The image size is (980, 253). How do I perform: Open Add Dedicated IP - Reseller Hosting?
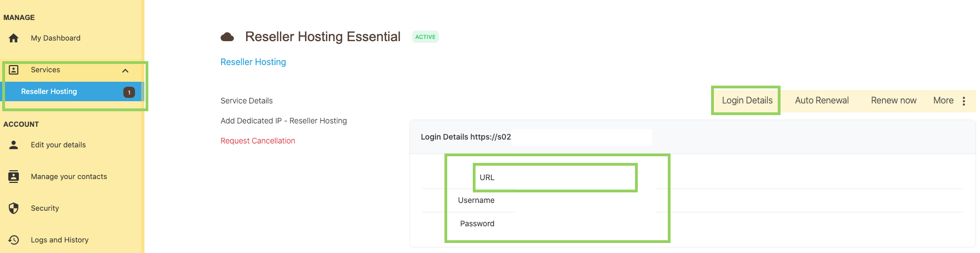click(283, 121)
